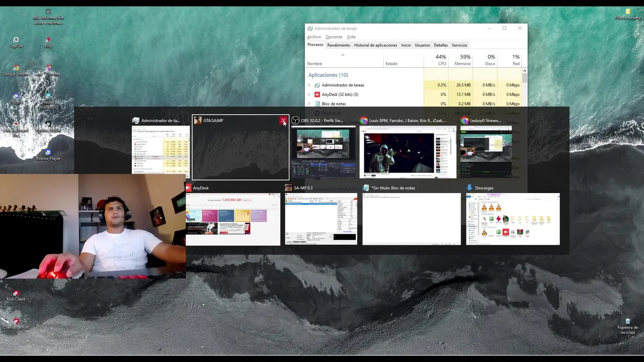644x362 pixels.
Task: Switch to the Louis BPM Chrome thumbnail
Action: point(408,153)
